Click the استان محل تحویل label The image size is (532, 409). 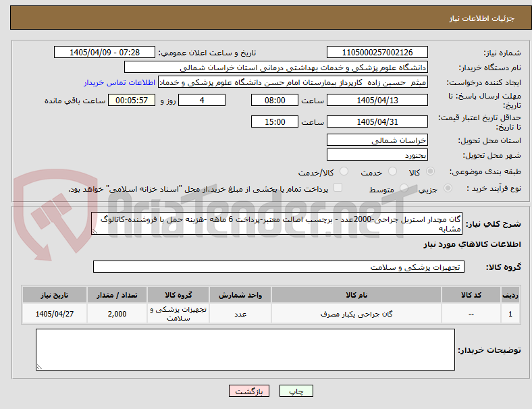click(489, 140)
